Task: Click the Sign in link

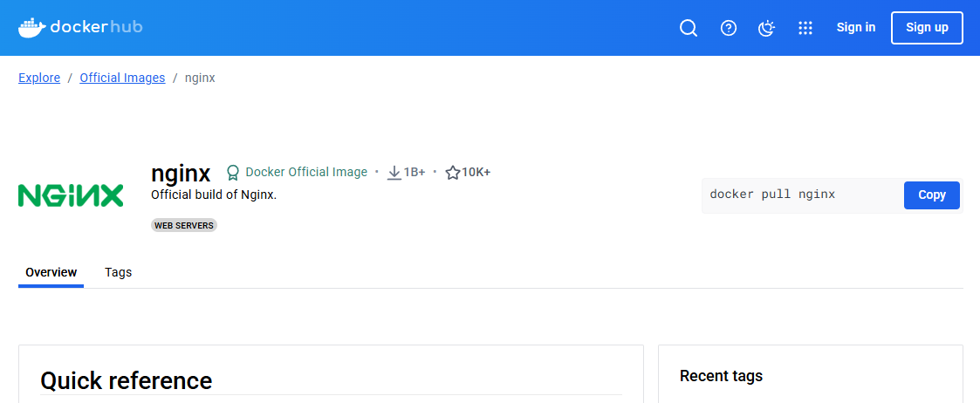Action: pyautogui.click(x=855, y=28)
